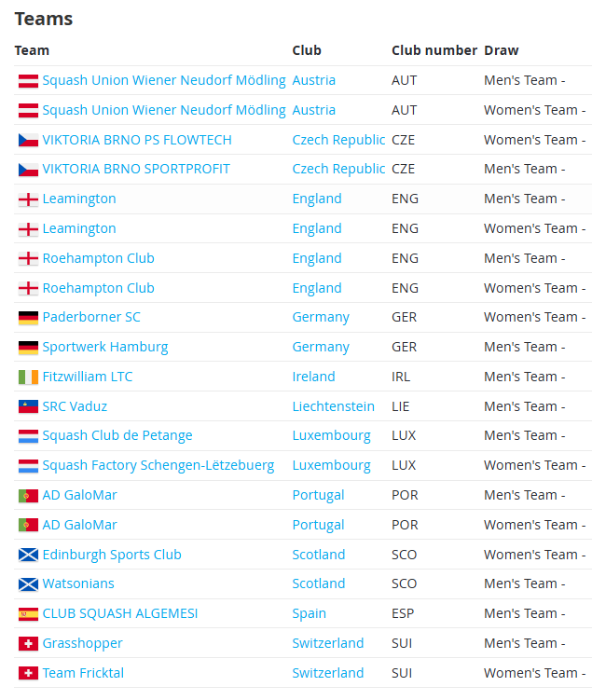Click the Liechtenstein flag beside SRC Vaduz
Viewport: 592px width, 700px height.
[28, 406]
